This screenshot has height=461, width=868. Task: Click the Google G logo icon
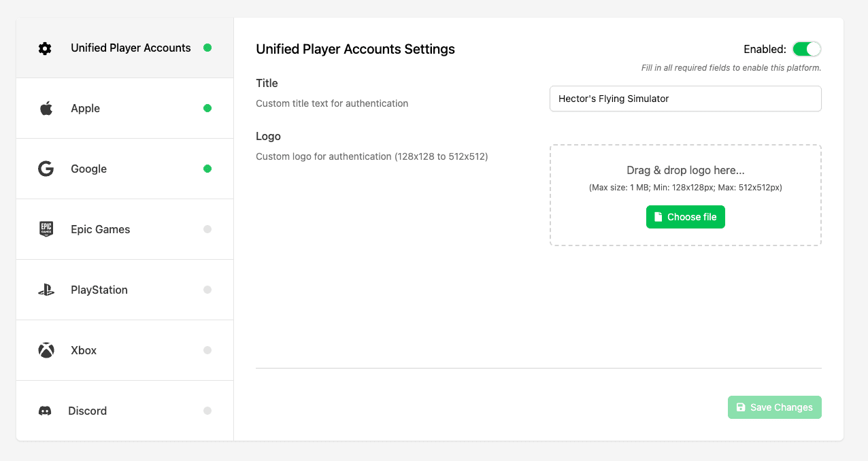[x=46, y=169]
